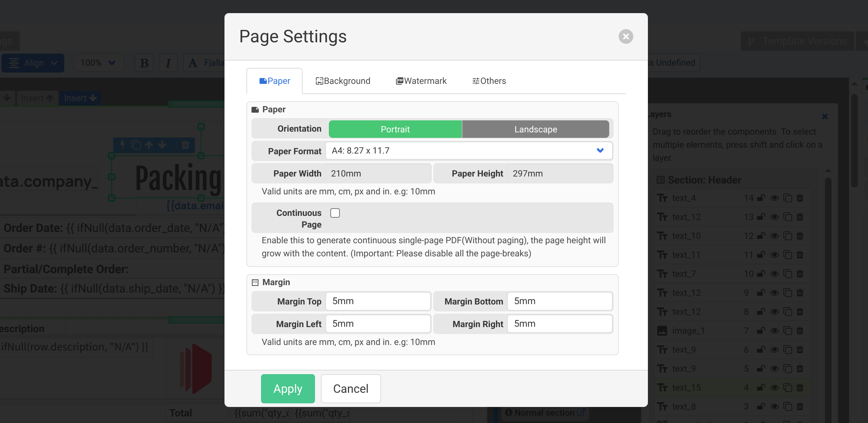The height and width of the screenshot is (423, 868).
Task: Delete the text_11 layer
Action: pyautogui.click(x=800, y=255)
